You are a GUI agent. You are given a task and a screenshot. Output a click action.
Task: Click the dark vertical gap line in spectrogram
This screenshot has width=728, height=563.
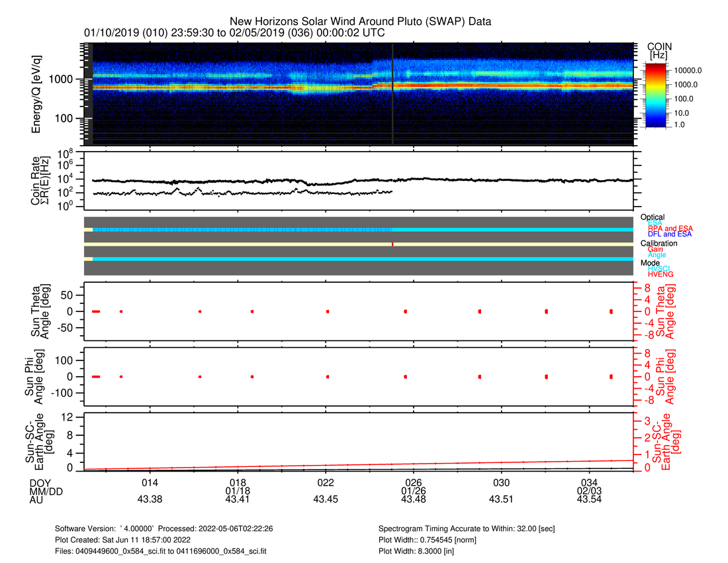392,93
